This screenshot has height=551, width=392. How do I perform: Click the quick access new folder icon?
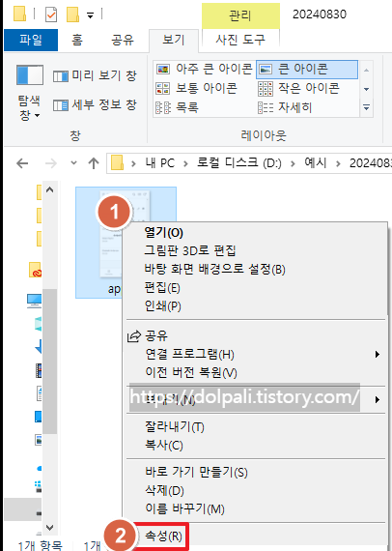(x=72, y=14)
